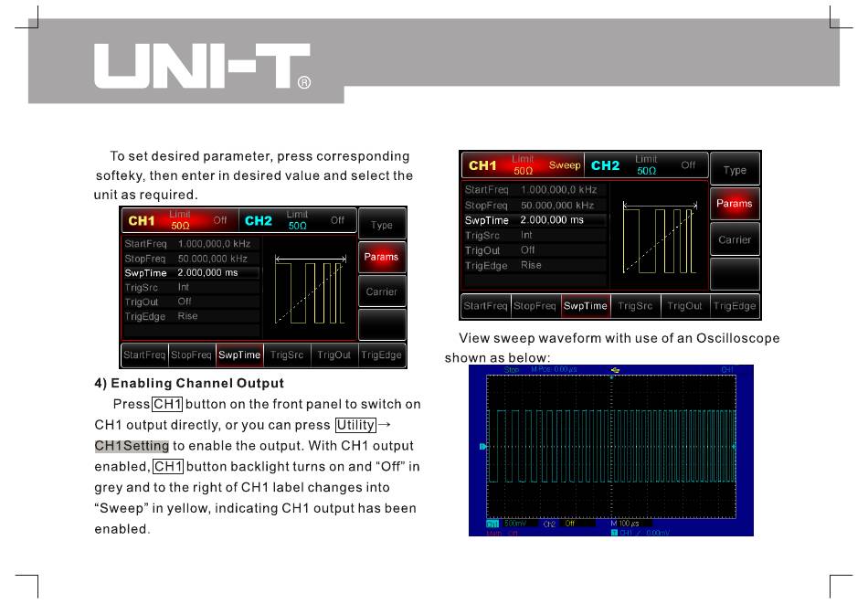The height and width of the screenshot is (604, 868).
Task: Click the StopFreq 50.000,000 kHz value on the CH1-Off screen
Action: pyautogui.click(x=213, y=259)
